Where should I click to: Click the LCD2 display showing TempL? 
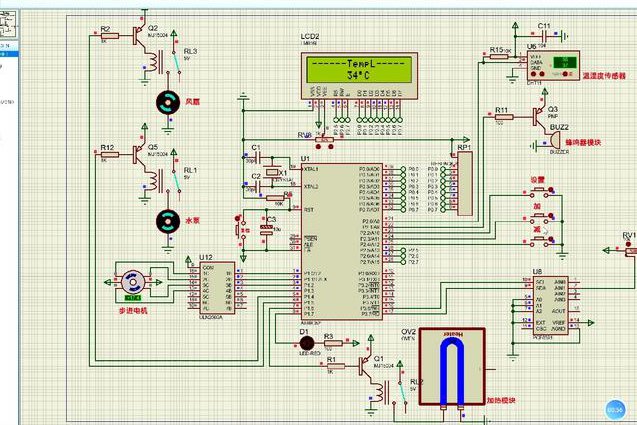[x=359, y=76]
